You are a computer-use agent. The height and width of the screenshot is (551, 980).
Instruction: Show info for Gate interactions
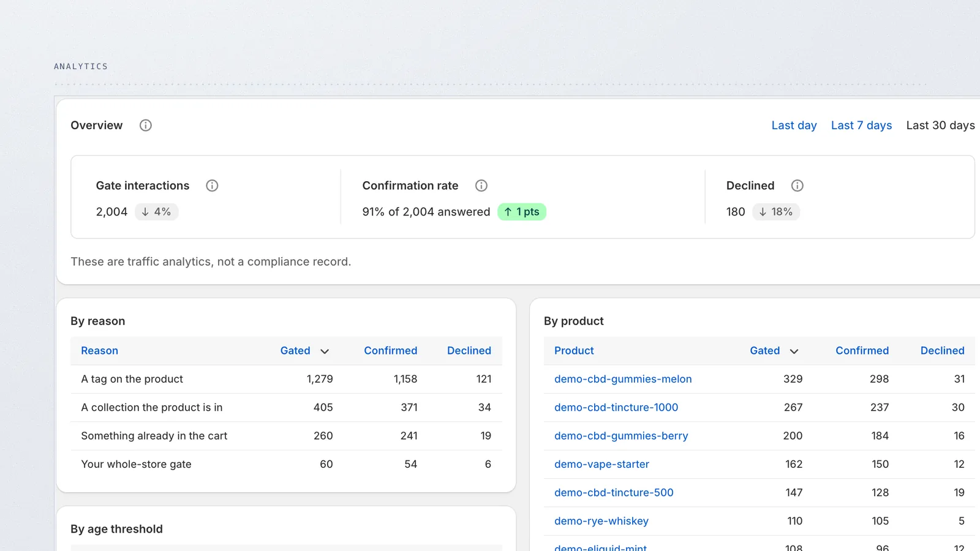point(212,186)
